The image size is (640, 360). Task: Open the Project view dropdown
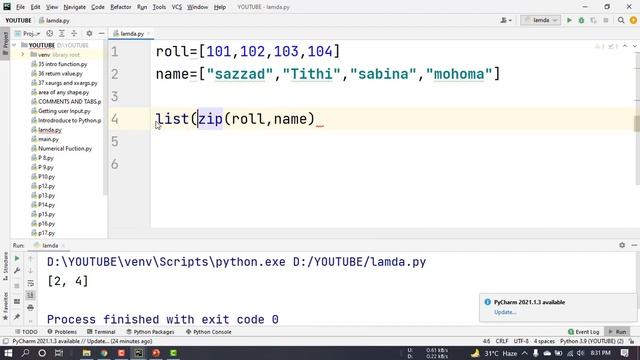27,33
